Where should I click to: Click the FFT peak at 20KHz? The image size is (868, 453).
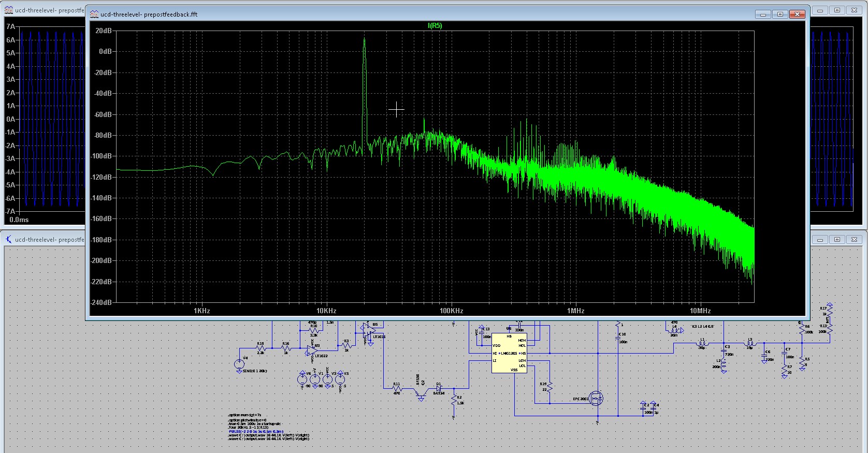364,39
